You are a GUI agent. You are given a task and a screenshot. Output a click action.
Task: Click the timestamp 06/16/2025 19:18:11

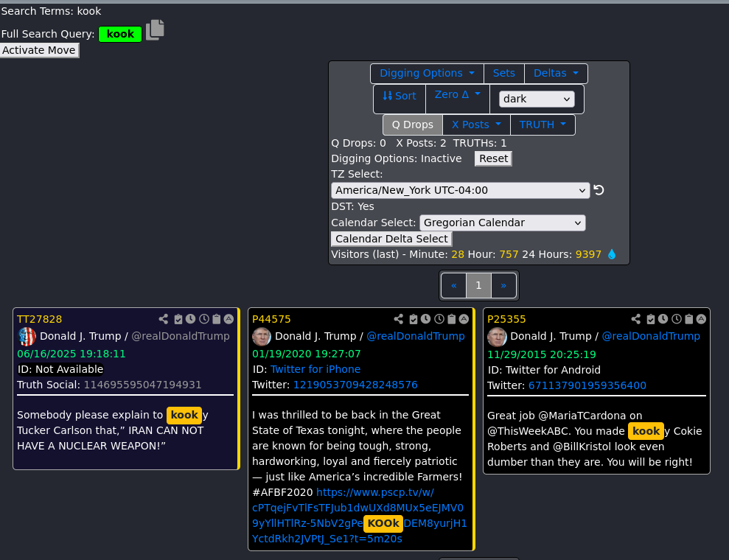[x=71, y=354]
